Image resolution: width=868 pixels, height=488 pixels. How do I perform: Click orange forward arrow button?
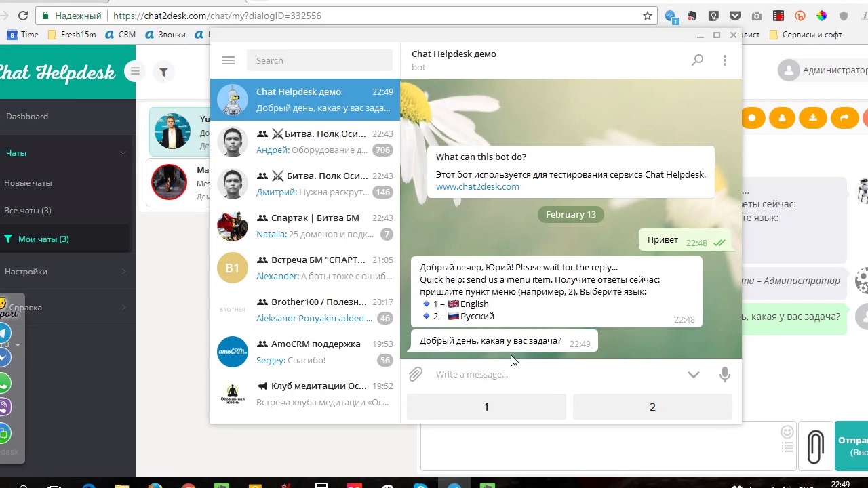point(844,118)
